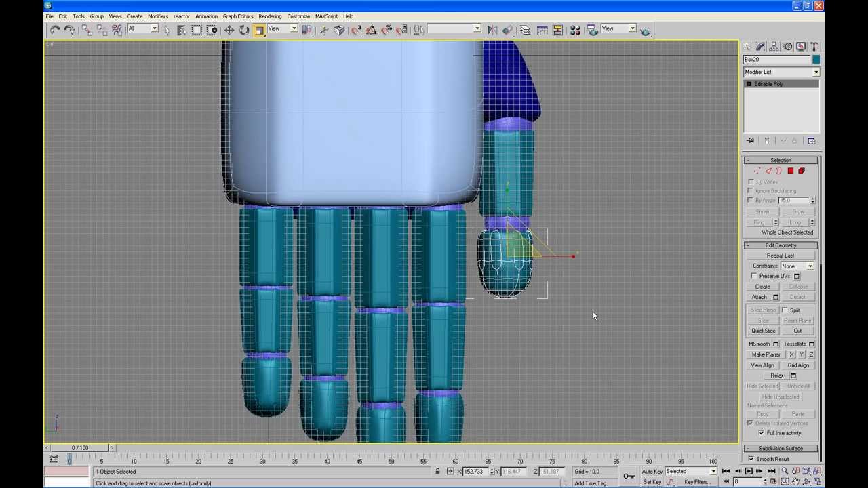
Task: Click the time slider showing 0 / 100
Action: click(81, 448)
